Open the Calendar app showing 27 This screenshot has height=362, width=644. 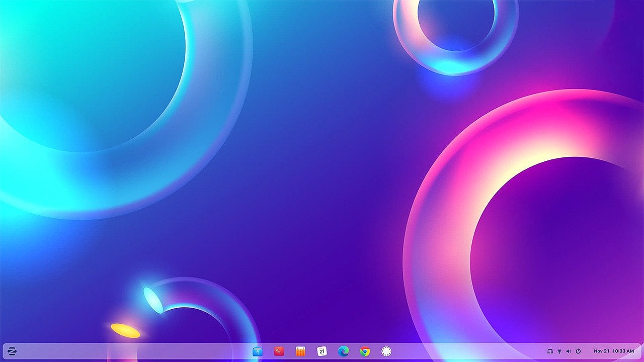click(x=322, y=351)
